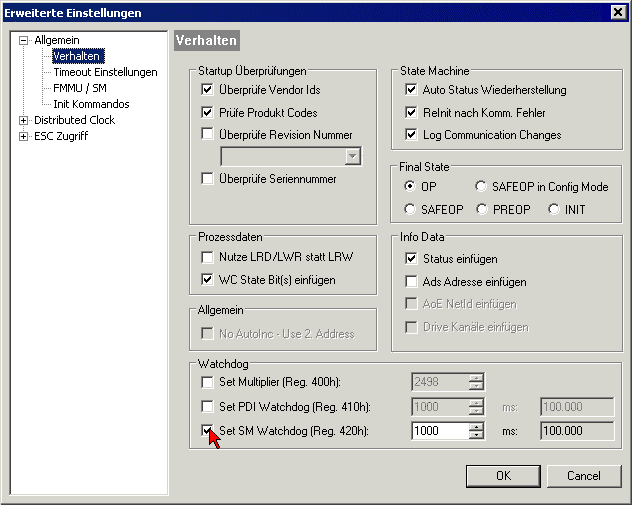This screenshot has height=505, width=632.
Task: Uncheck Log Communication Changes
Action: click(412, 135)
